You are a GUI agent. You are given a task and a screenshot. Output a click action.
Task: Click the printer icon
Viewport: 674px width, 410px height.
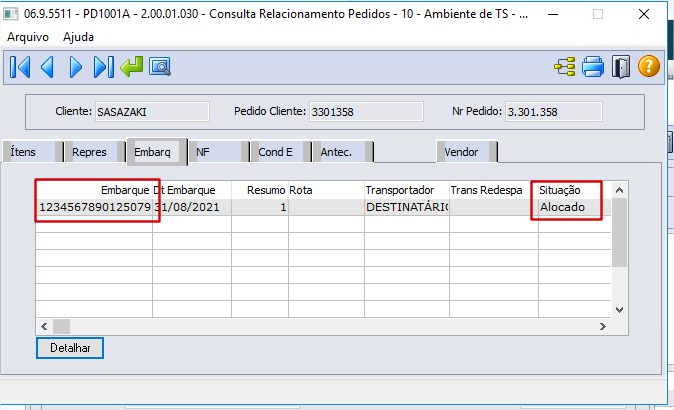[x=593, y=67]
